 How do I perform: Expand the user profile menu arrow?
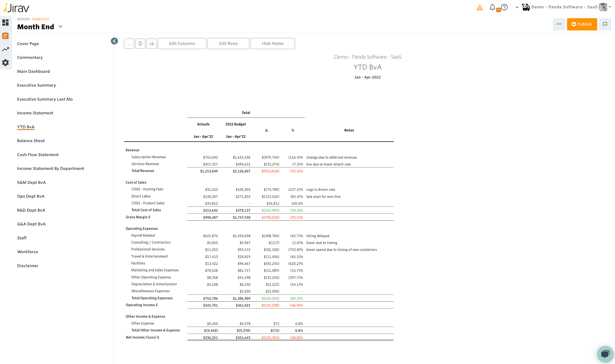(x=610, y=7)
